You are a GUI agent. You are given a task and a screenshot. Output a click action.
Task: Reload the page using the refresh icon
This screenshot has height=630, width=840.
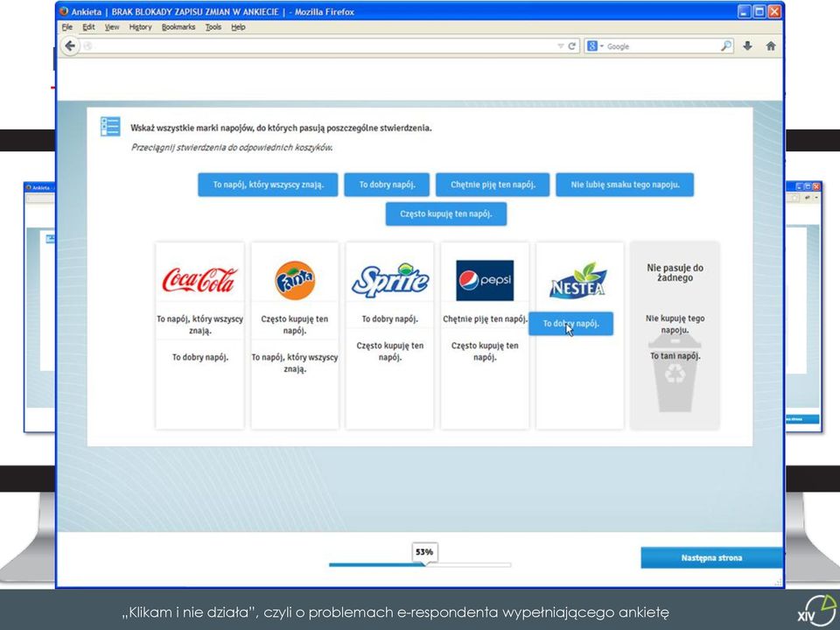point(571,46)
